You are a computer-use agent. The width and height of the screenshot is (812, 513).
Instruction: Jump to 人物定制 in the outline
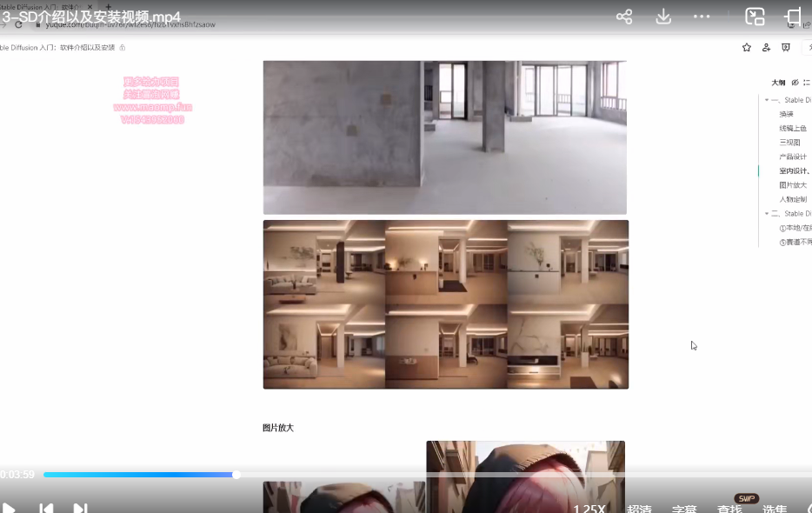tap(792, 199)
